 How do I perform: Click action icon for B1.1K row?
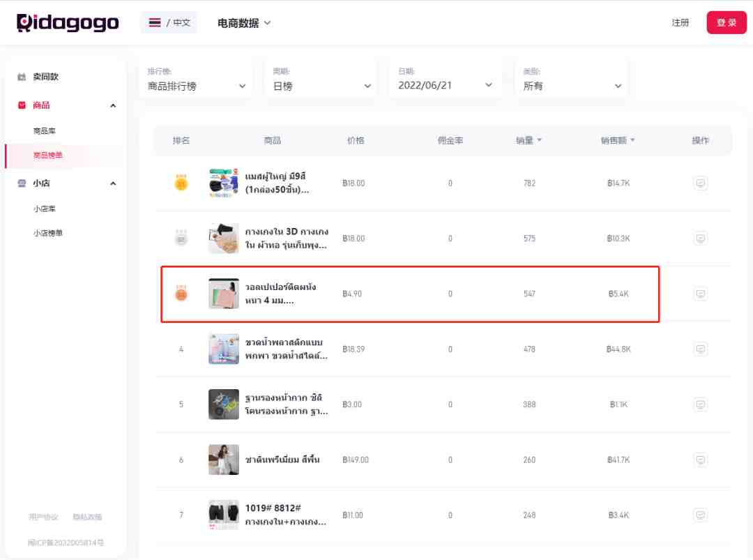tap(700, 404)
